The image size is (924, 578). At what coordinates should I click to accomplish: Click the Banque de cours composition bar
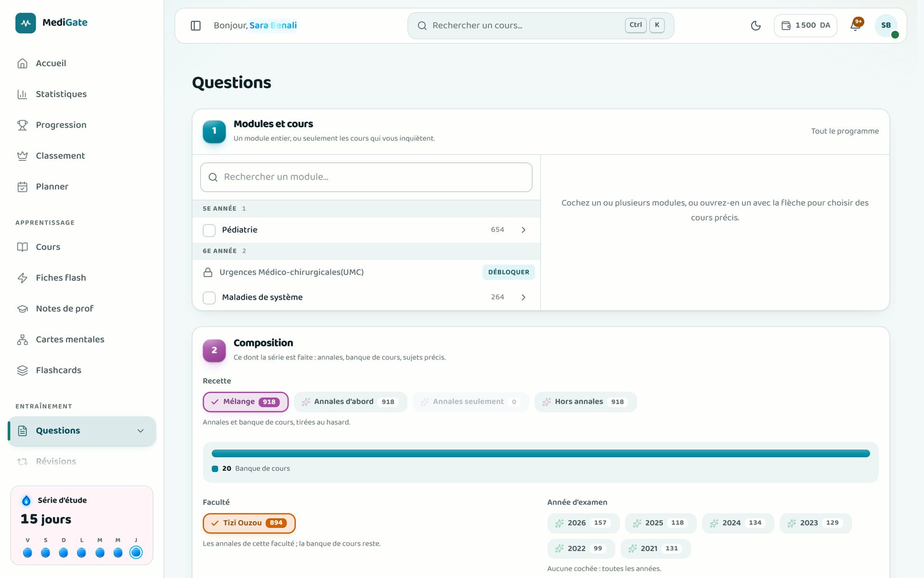point(540,453)
